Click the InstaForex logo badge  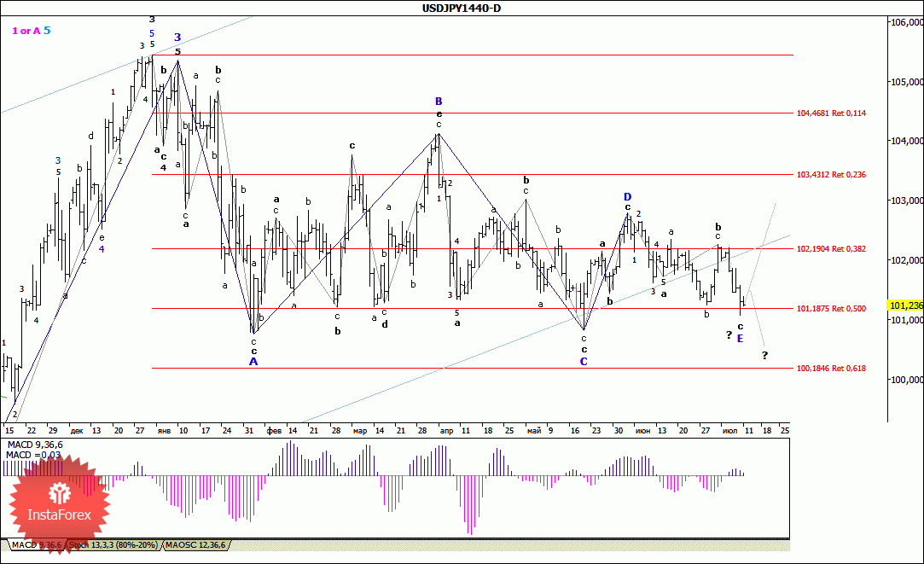click(x=59, y=503)
